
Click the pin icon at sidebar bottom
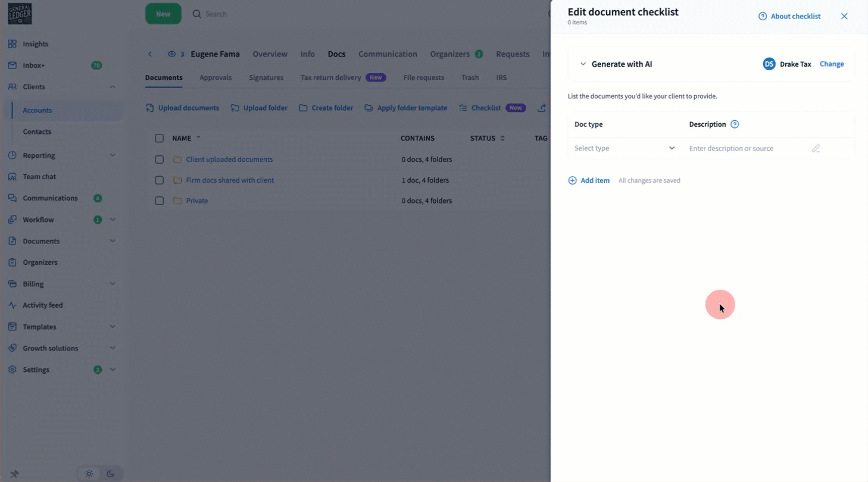[14, 474]
